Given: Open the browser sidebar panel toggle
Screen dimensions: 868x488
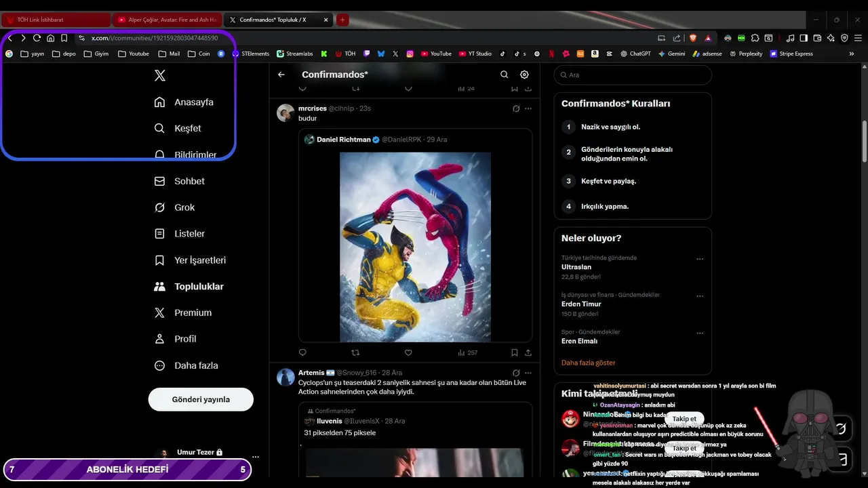Looking at the screenshot, I should pos(804,38).
